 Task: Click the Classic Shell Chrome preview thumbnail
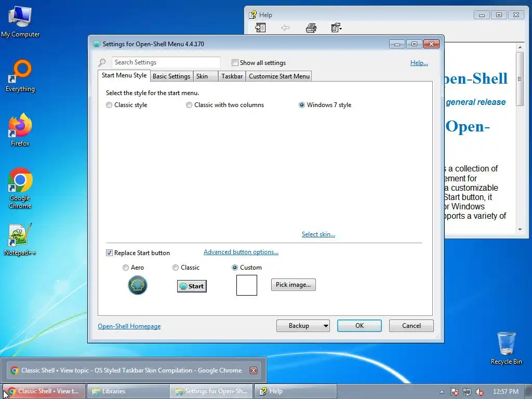[135, 370]
